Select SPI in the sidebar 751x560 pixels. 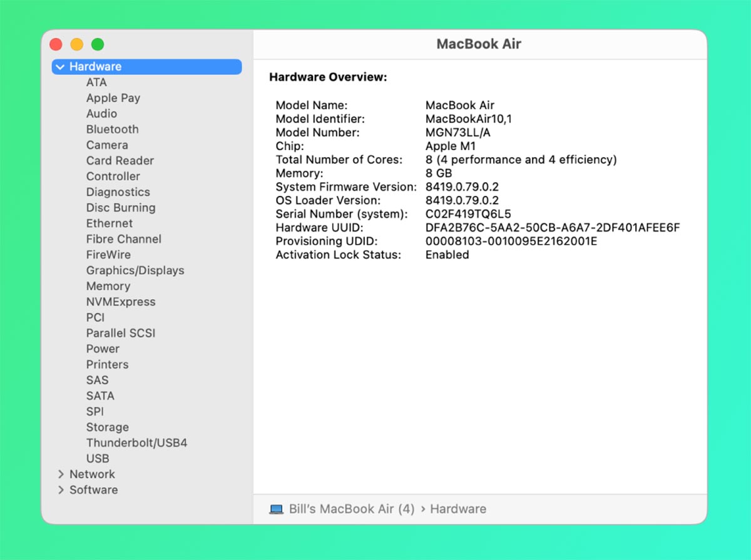pyautogui.click(x=95, y=411)
